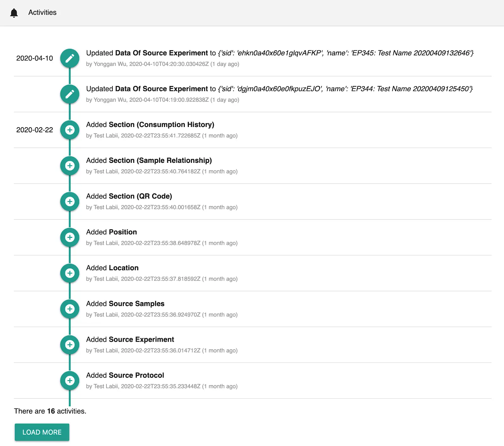Image resolution: width=504 pixels, height=446 pixels.
Task: Click plus icon beside Sample Relationship section
Action: pyautogui.click(x=70, y=166)
